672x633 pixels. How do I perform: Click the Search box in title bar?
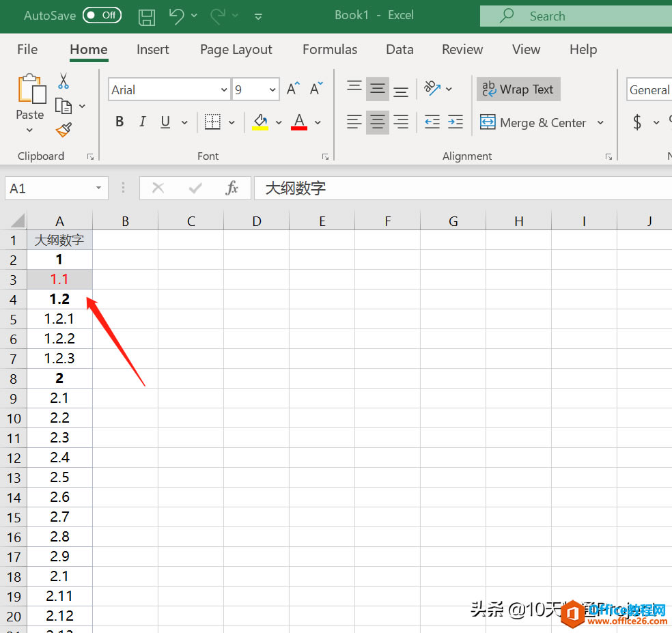click(576, 16)
